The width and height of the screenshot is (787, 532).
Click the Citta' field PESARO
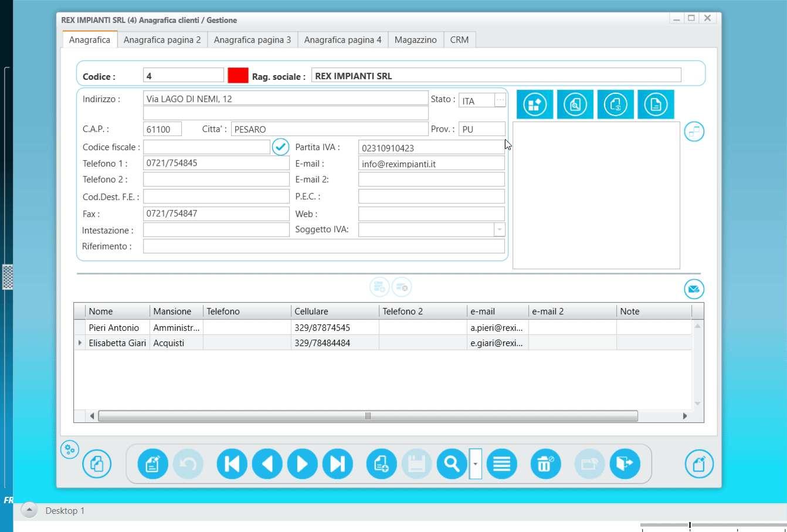tap(330, 129)
